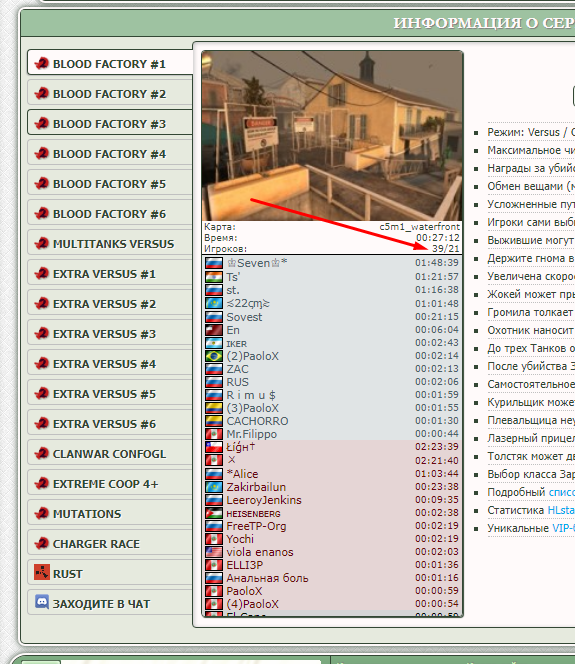The image size is (575, 664).
Task: Click the Kazakhstan flag beside ≤22cm≥
Action: point(214,303)
